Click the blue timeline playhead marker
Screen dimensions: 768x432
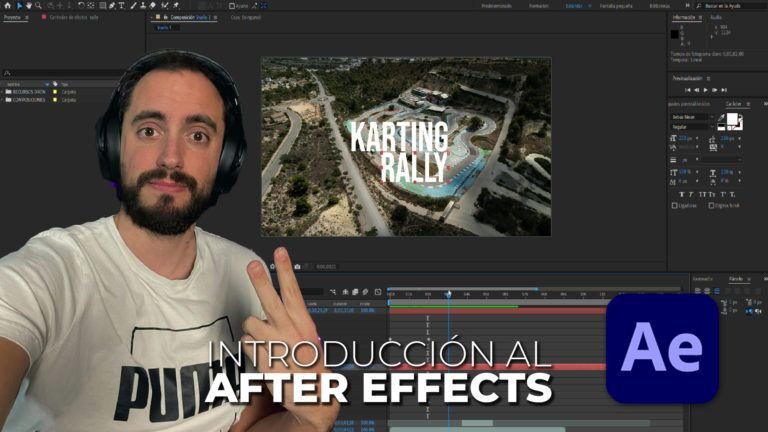click(448, 294)
